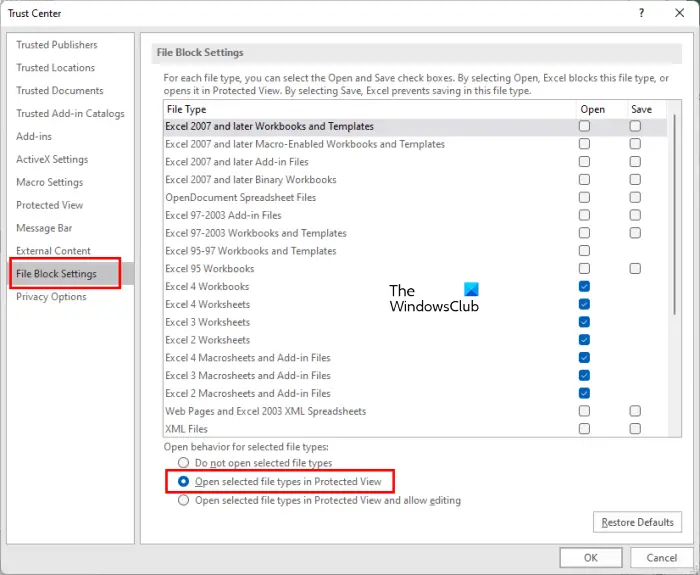
Task: Uncheck Open for Excel 4 Worksheets
Action: 584,304
